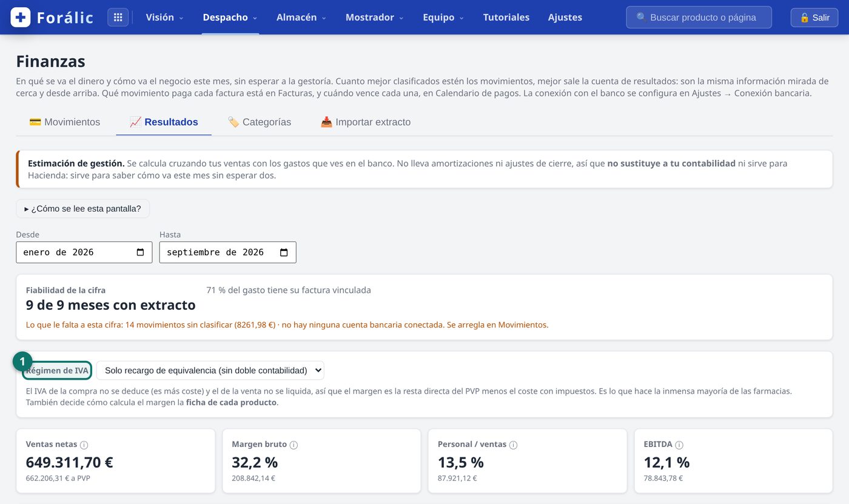Click the Desde field showing enero de 2026
Screen dimensions: 849x504
click(84, 252)
